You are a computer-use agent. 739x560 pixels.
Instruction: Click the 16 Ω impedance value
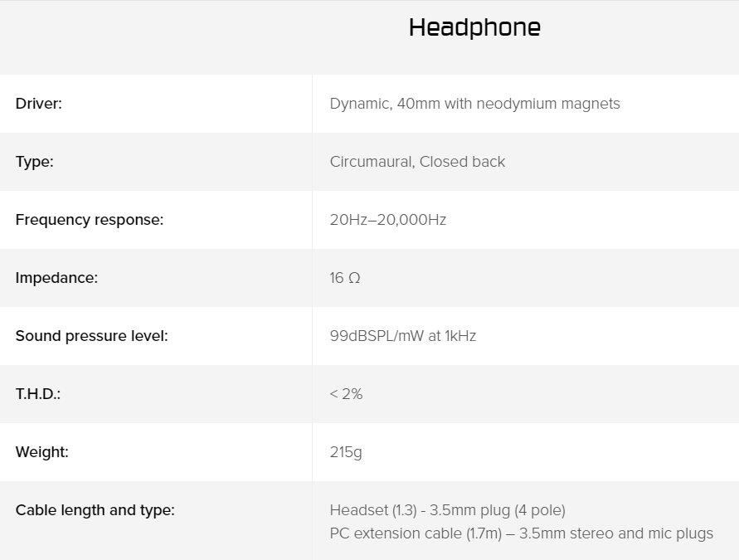345,278
